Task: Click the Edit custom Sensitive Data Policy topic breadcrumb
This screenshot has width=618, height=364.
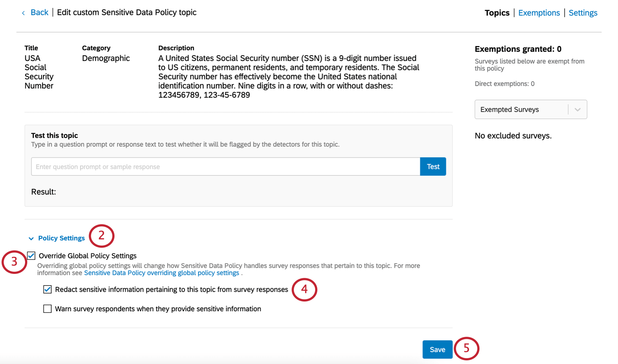Action: click(127, 12)
